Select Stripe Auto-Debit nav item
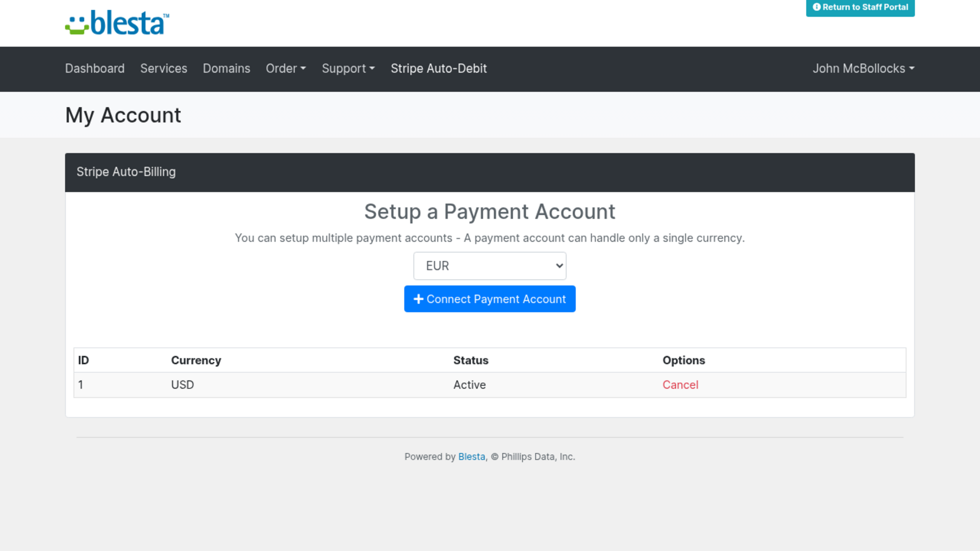This screenshot has width=980, height=551. 438,68
